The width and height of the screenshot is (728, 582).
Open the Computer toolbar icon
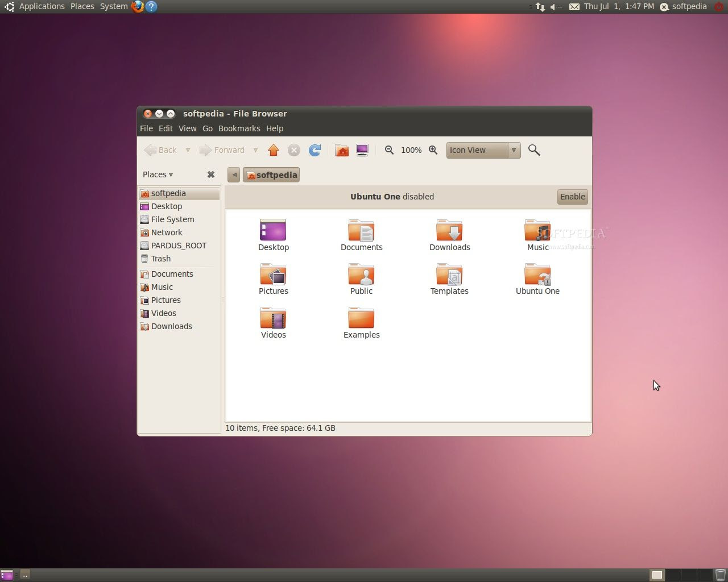(362, 150)
